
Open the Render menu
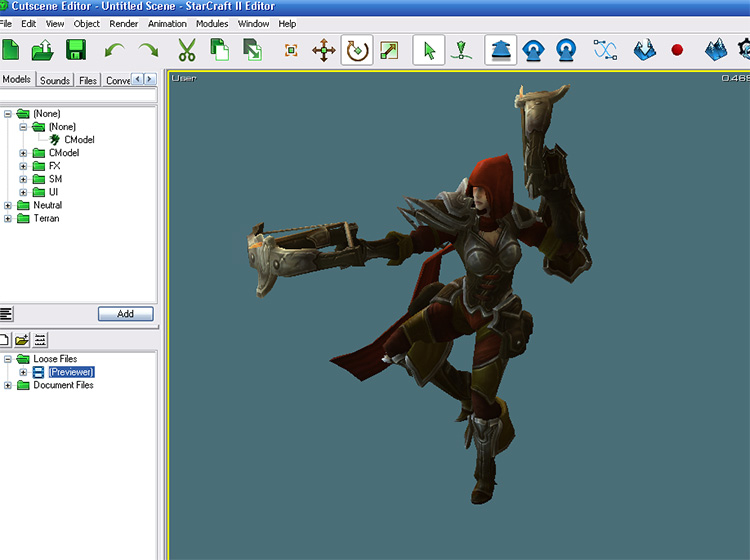[x=123, y=23]
